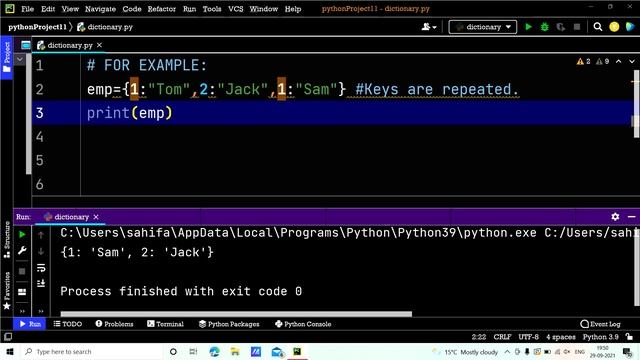Click UTF-8 encoding in status bar
The height and width of the screenshot is (360, 640).
[528, 337]
